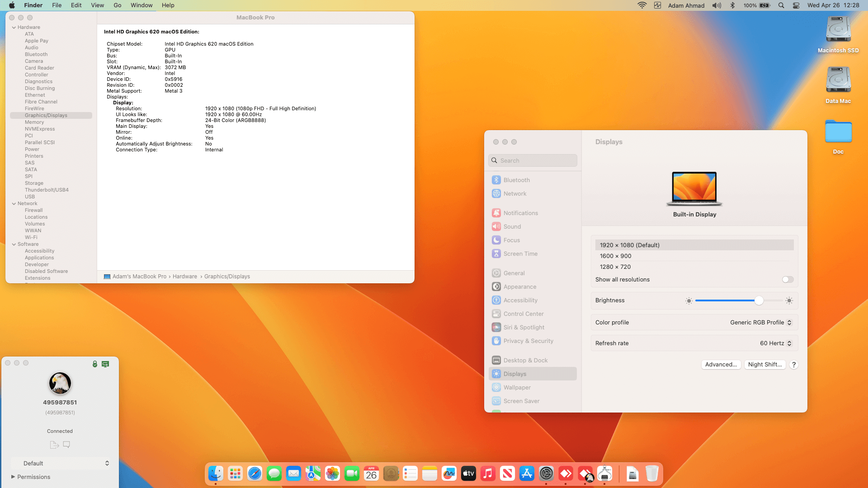
Task: Select Apple Pay in System Information sidebar
Action: [37, 41]
